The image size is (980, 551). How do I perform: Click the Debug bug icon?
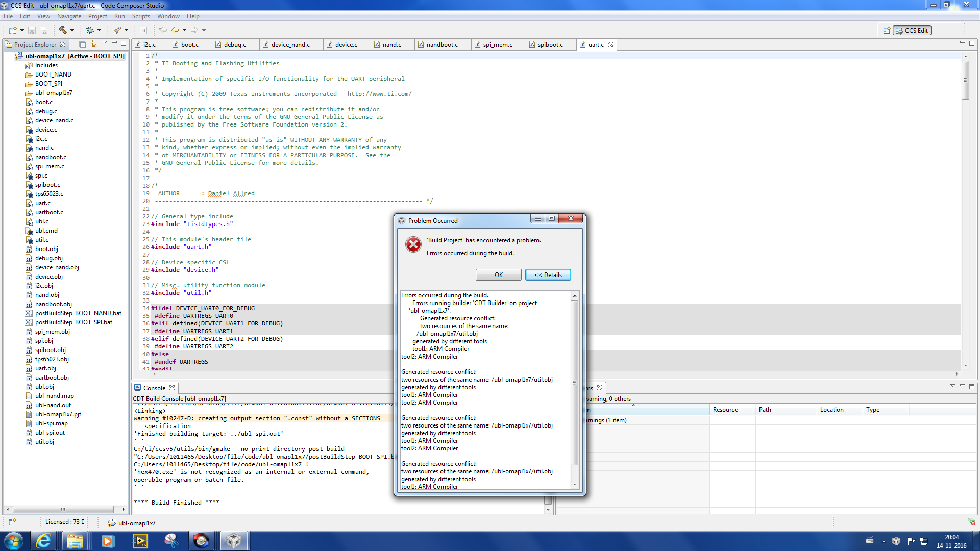coord(90,30)
